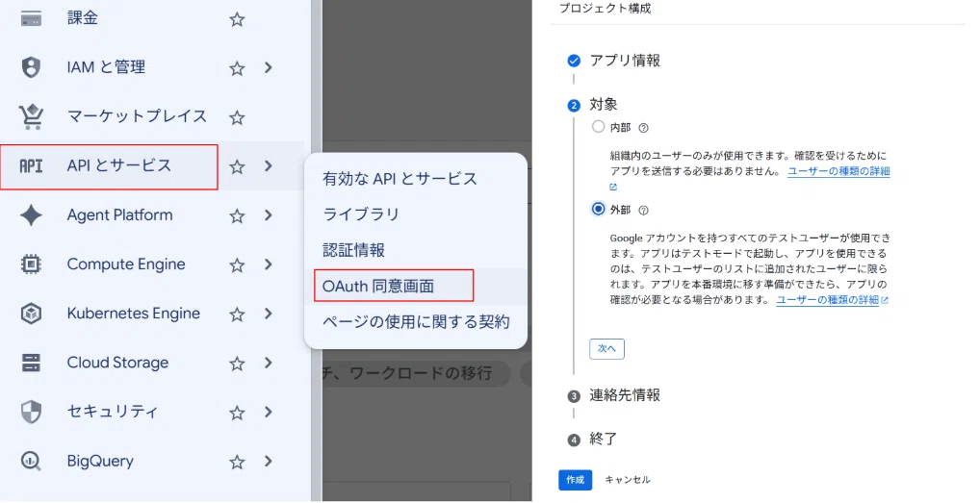Viewport: 980px width, 503px height.
Task: Click the help icon next to 内部
Action: (x=643, y=128)
